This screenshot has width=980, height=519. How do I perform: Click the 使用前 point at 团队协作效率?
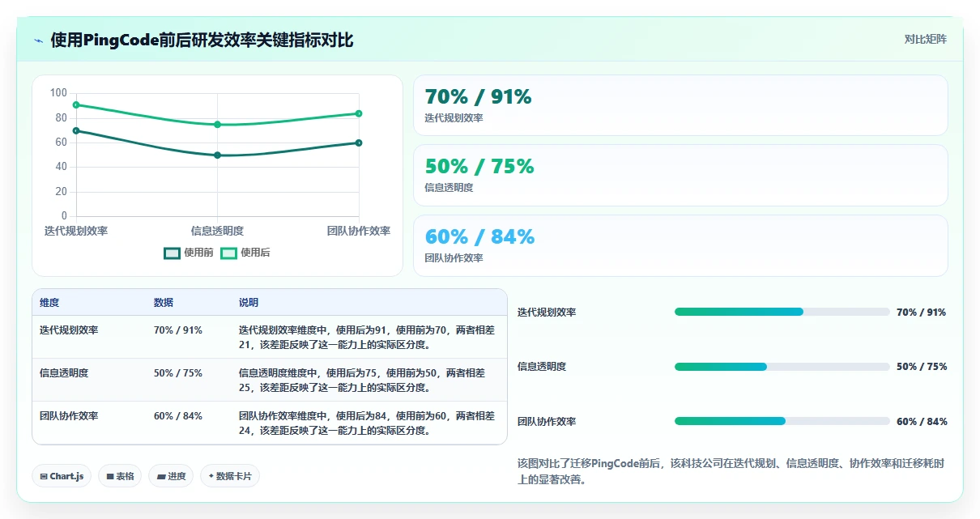coord(359,143)
